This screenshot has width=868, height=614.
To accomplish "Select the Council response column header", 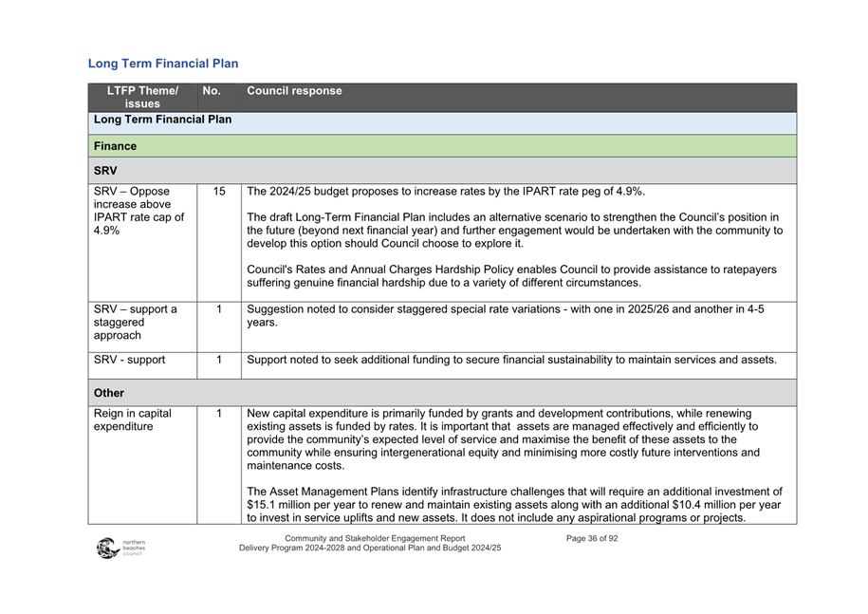I will 294,91.
